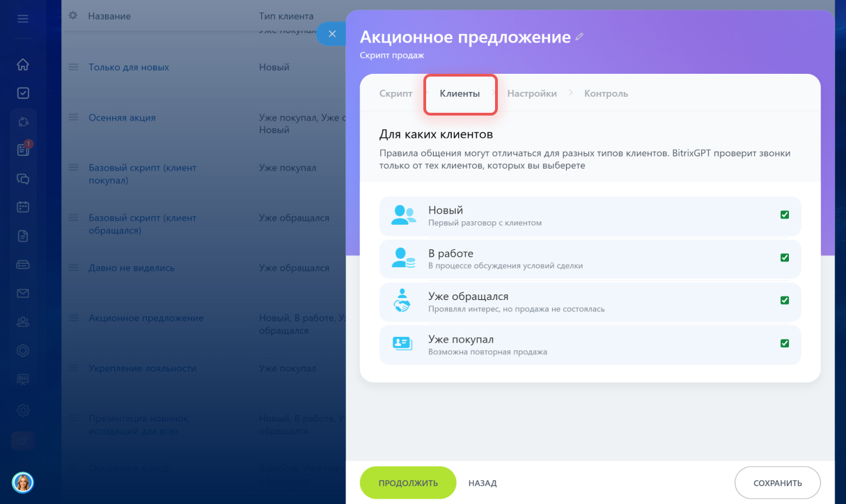Switch to the Контроль step tab
The height and width of the screenshot is (504, 846).
coord(606,93)
